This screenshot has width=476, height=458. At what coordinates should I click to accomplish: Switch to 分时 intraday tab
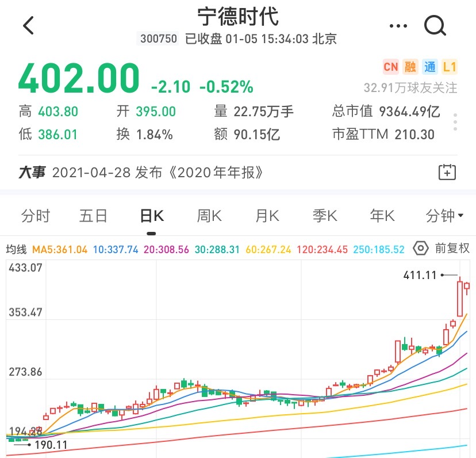(x=36, y=216)
